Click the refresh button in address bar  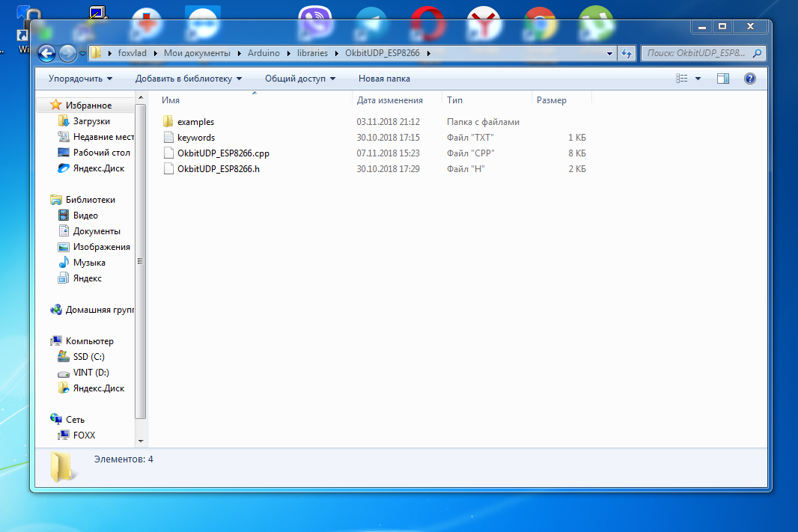coord(627,53)
